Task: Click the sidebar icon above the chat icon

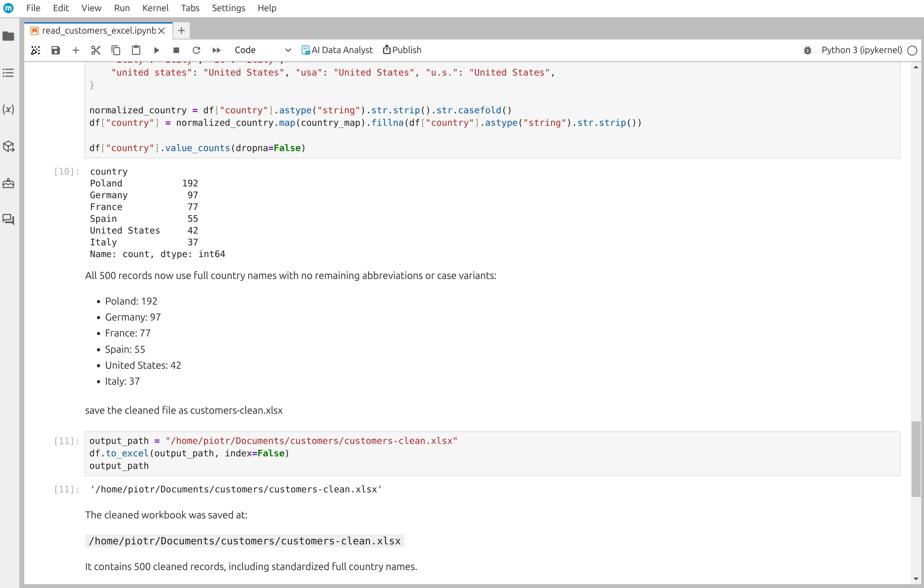Action: coord(8,183)
